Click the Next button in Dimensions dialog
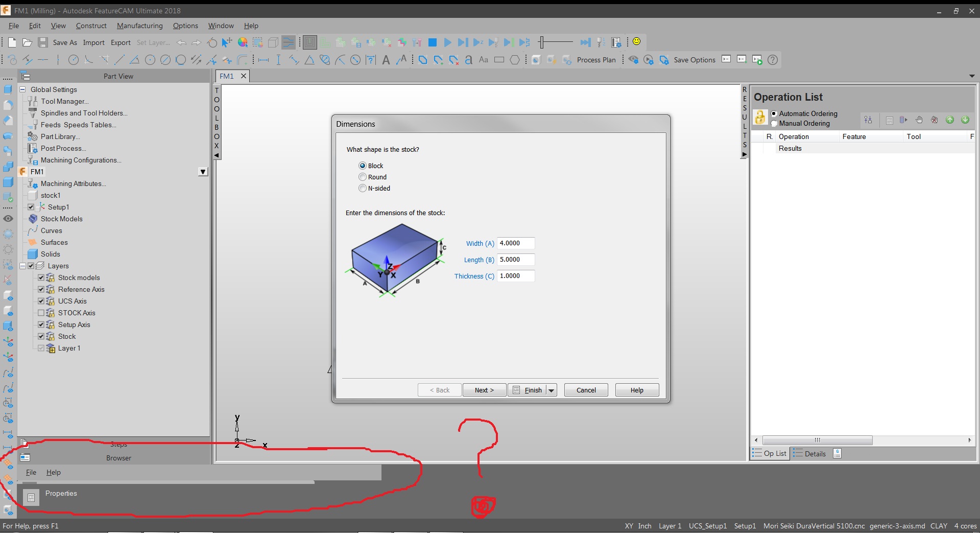Image resolution: width=980 pixels, height=533 pixels. coord(484,389)
